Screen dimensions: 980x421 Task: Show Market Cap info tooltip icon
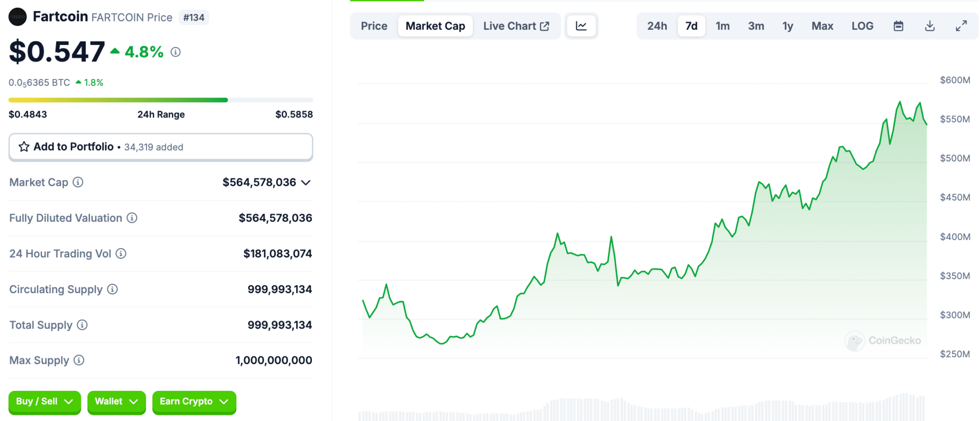click(78, 182)
